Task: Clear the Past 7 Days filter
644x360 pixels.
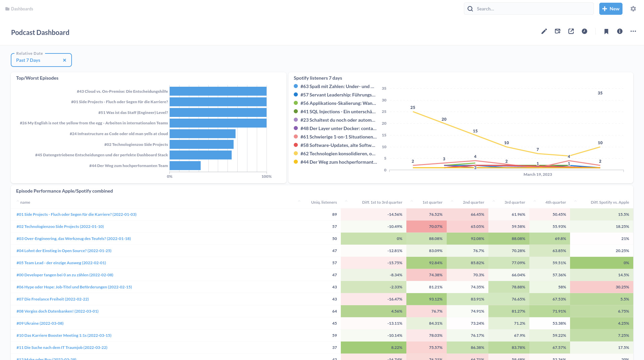Action: [x=65, y=60]
